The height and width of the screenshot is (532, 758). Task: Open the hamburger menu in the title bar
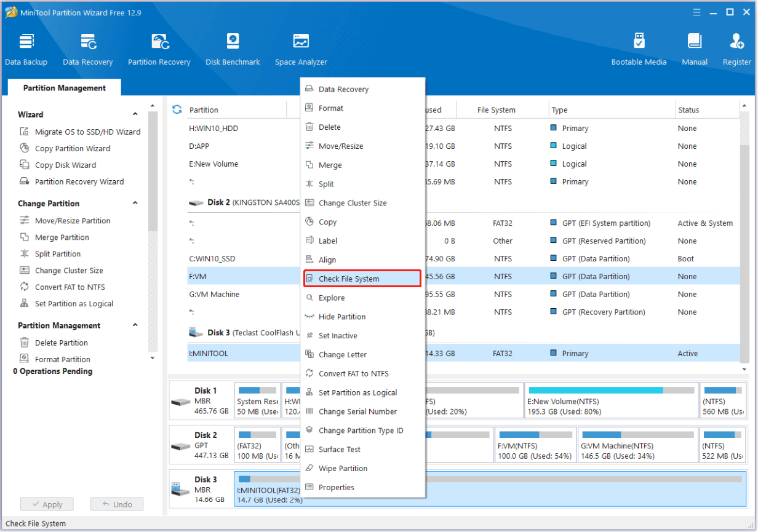coord(696,12)
